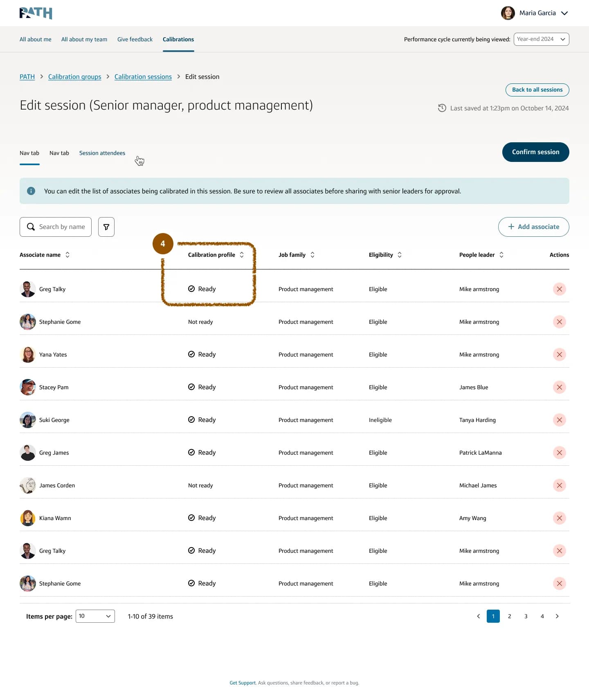This screenshot has width=589, height=700.
Task: Click the Michael James people leader cell
Action: click(478, 485)
